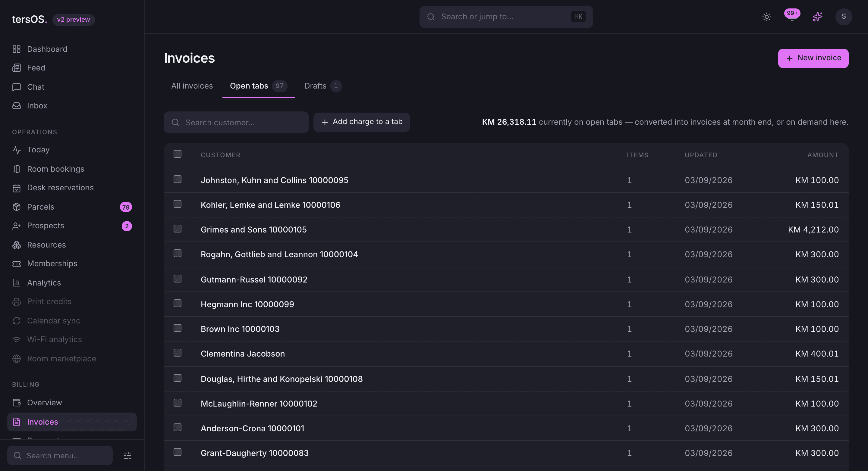
Task: Click the Hegmann Inc 10000099 row name
Action: click(x=247, y=304)
